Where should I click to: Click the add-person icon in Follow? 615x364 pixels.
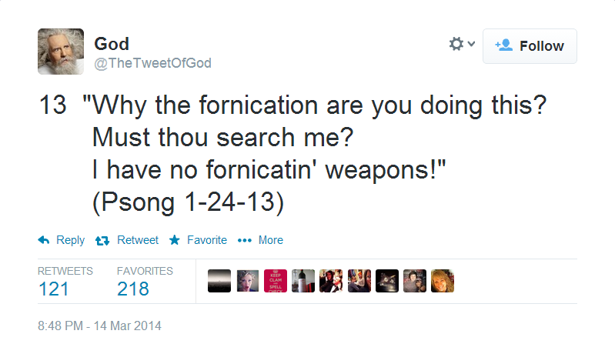(x=503, y=45)
